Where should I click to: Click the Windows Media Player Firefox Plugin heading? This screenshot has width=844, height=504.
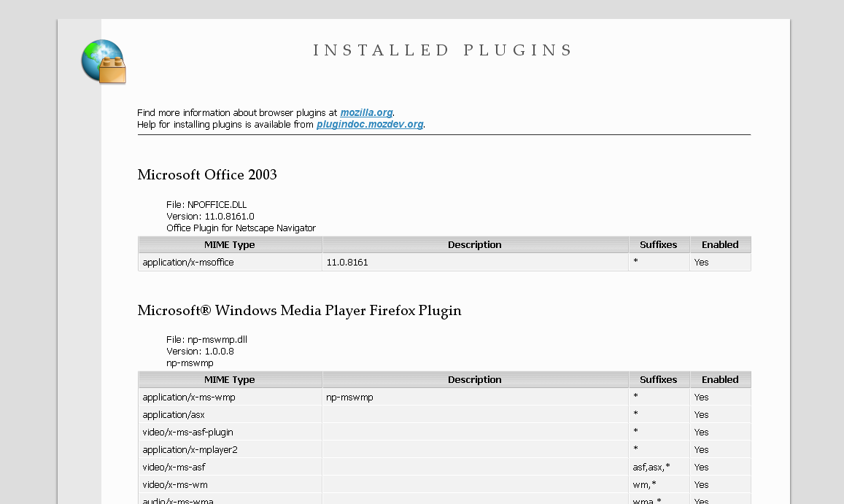(x=299, y=311)
